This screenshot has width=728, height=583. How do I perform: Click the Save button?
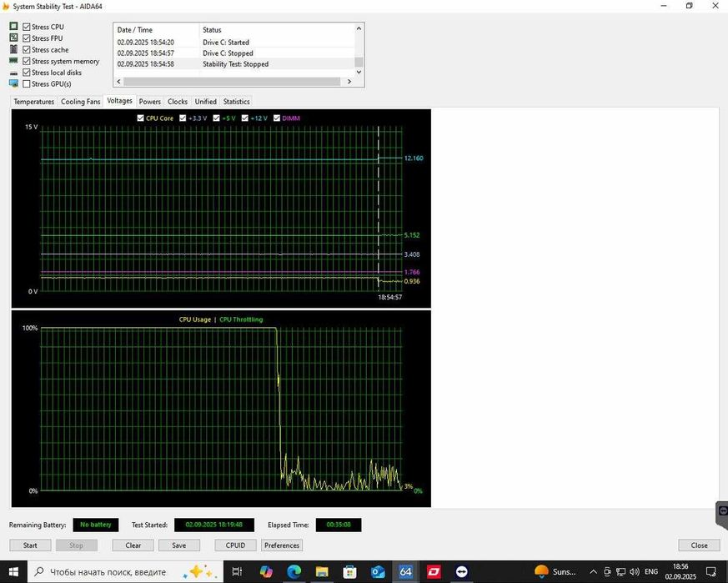tap(179, 545)
